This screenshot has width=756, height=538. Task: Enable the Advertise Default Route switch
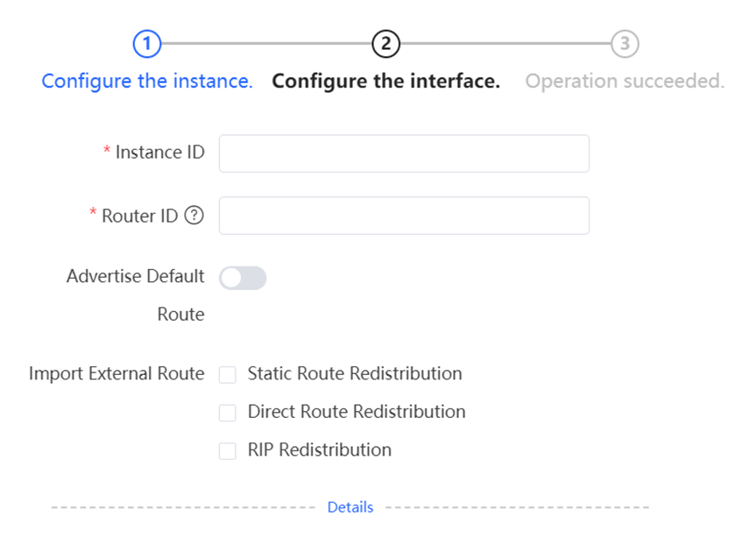point(243,278)
